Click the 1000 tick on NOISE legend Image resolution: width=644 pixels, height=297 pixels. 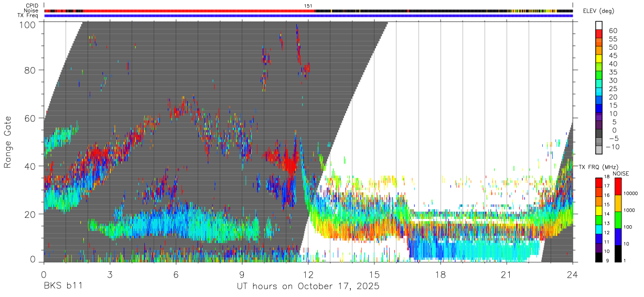(630, 211)
